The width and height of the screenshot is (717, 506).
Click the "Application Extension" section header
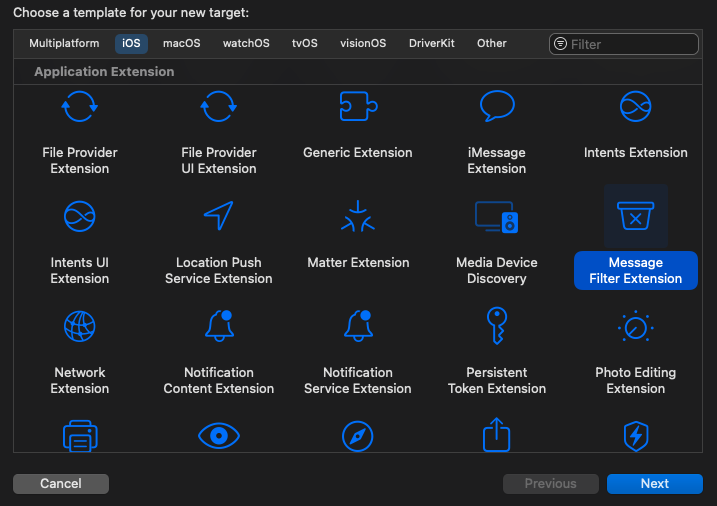point(104,72)
